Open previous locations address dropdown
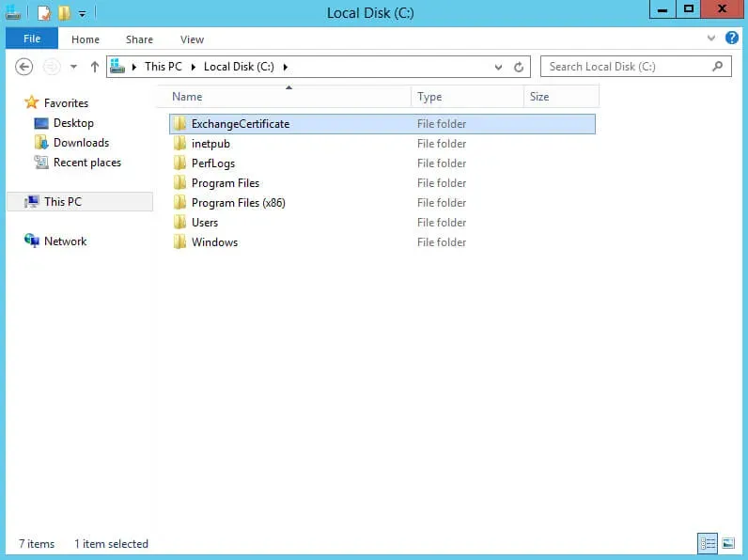Screen dimensions: 748x560 coord(498,68)
